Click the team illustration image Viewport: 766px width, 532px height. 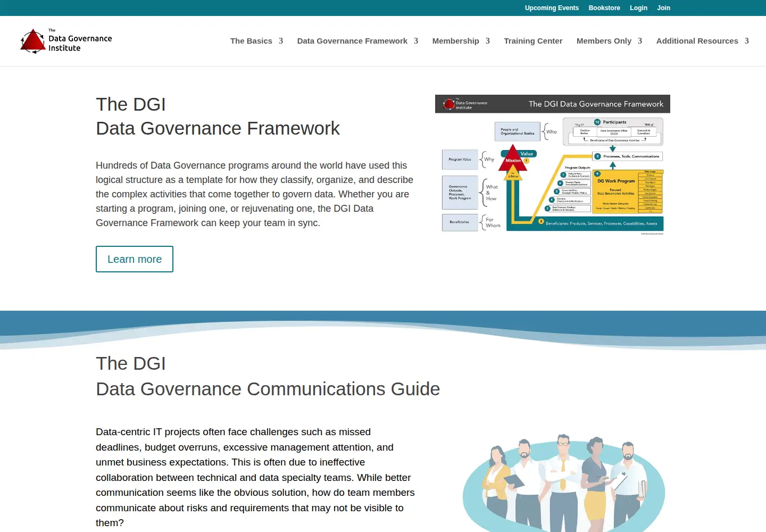click(x=564, y=483)
